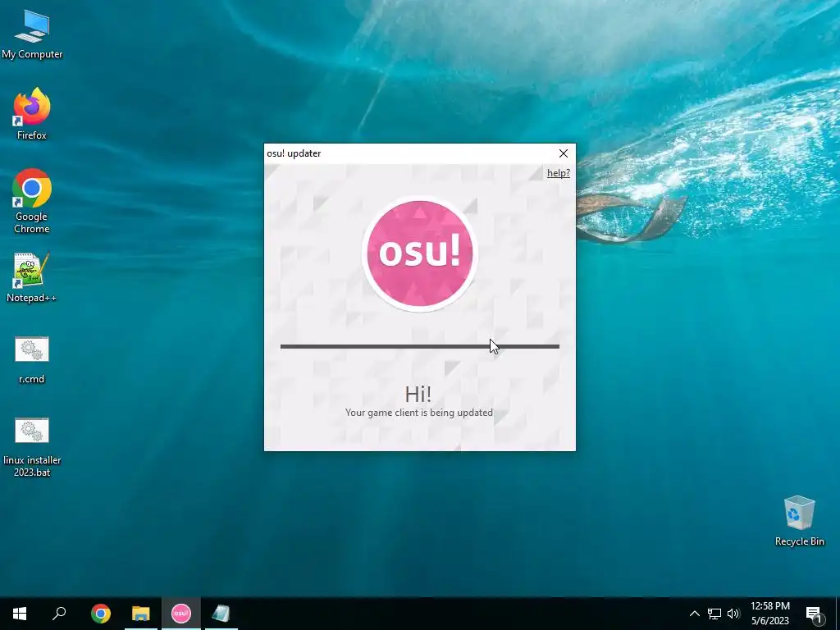Close the osu! updater window

[x=563, y=153]
